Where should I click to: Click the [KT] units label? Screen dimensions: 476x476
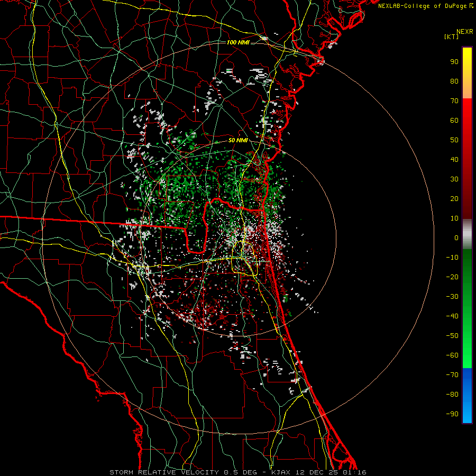tap(451, 36)
